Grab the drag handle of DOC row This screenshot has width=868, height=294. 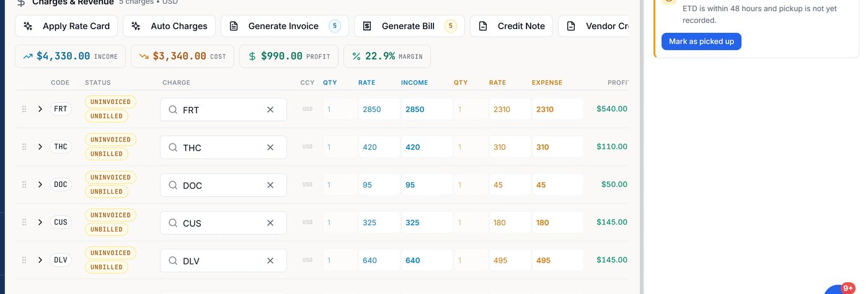(24, 184)
